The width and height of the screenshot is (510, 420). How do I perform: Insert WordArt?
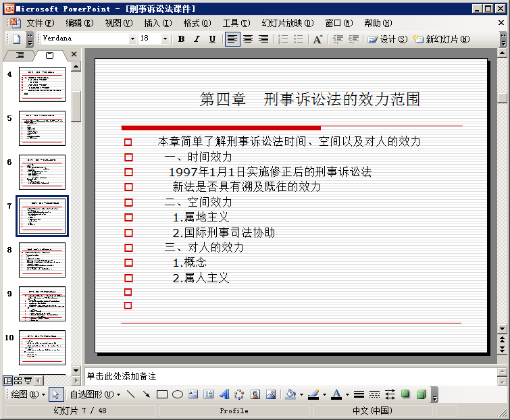point(224,394)
